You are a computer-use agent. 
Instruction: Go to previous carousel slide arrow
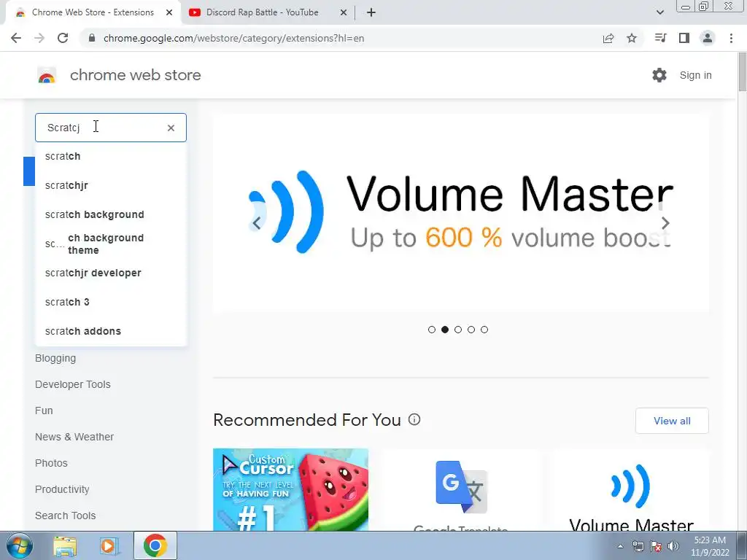coord(256,223)
